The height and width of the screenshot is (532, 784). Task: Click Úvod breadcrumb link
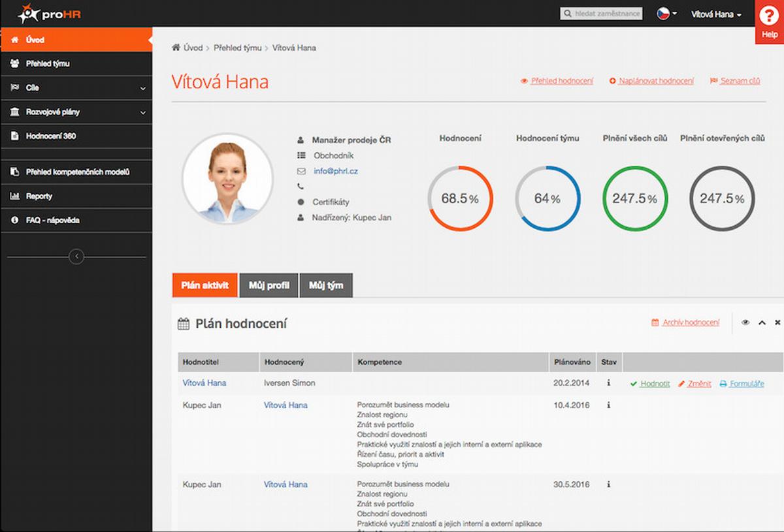(193, 48)
